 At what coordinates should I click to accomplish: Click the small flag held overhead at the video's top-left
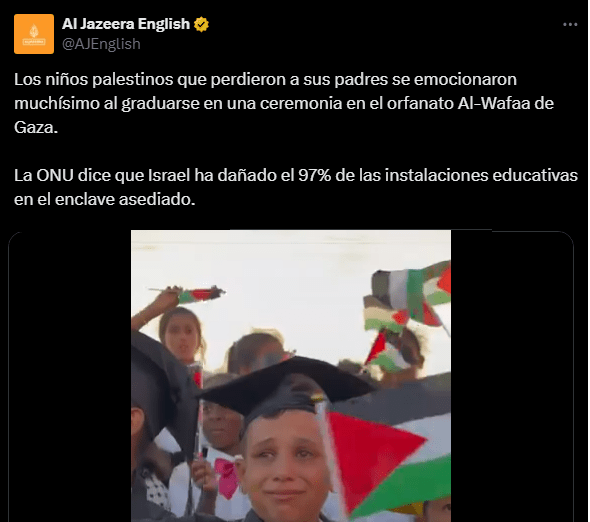188,294
